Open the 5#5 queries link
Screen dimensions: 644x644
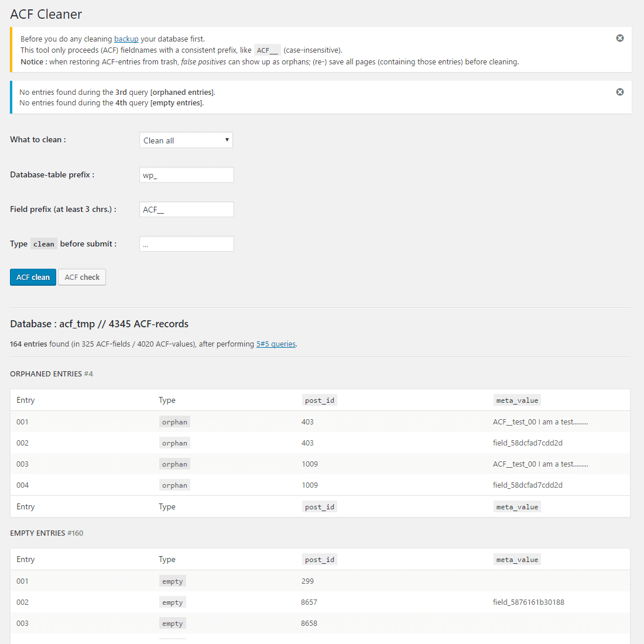pos(276,344)
